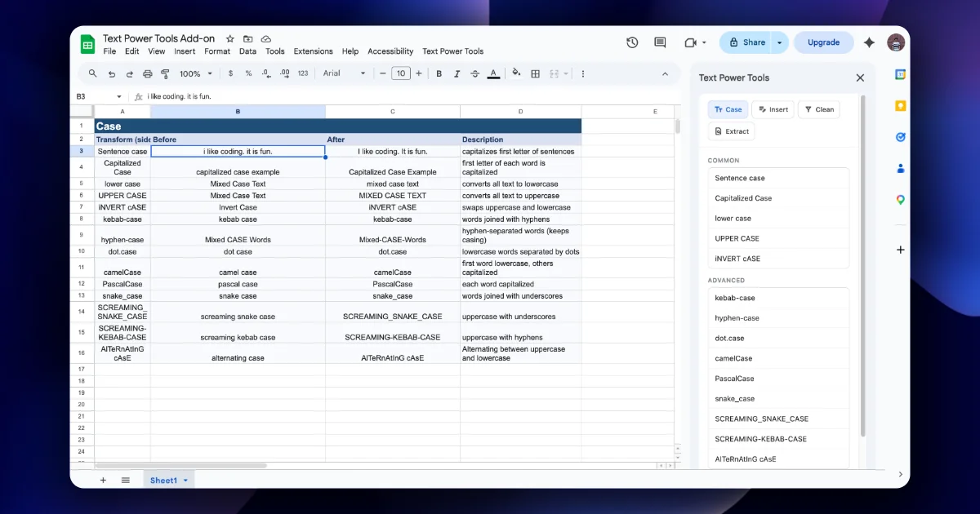980x514 pixels.
Task: Open the Arial font dropdown
Action: tap(344, 73)
